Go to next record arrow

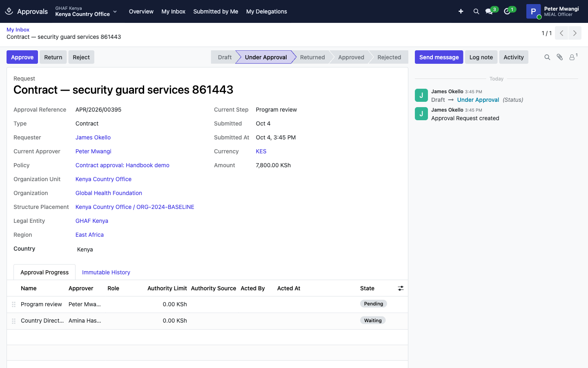[x=575, y=33]
